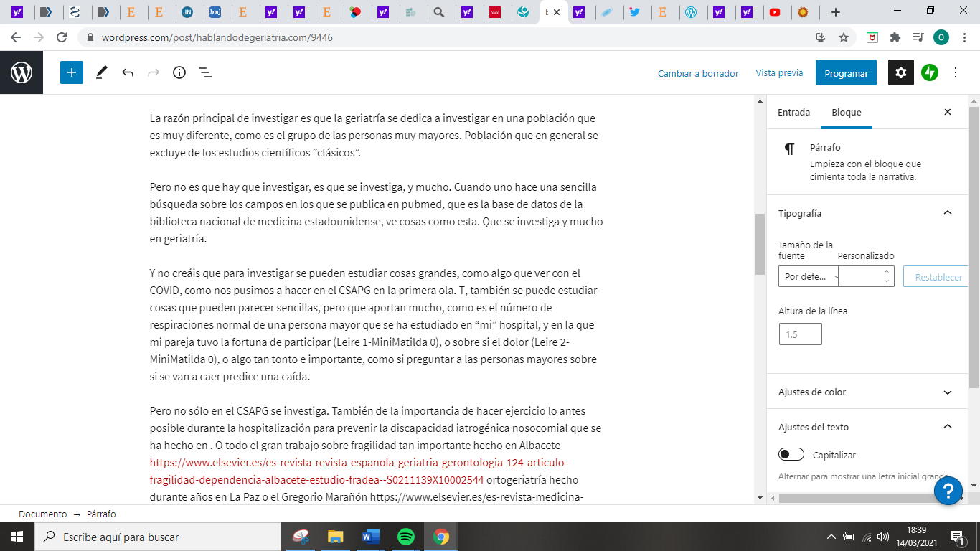Open the list view outline icon
The image size is (980, 551).
[x=204, y=72]
